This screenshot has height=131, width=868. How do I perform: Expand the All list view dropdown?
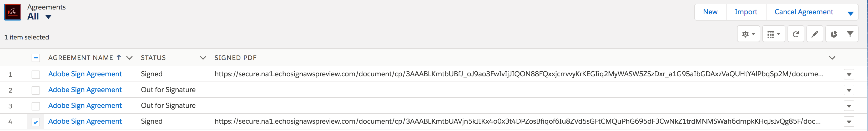click(48, 17)
